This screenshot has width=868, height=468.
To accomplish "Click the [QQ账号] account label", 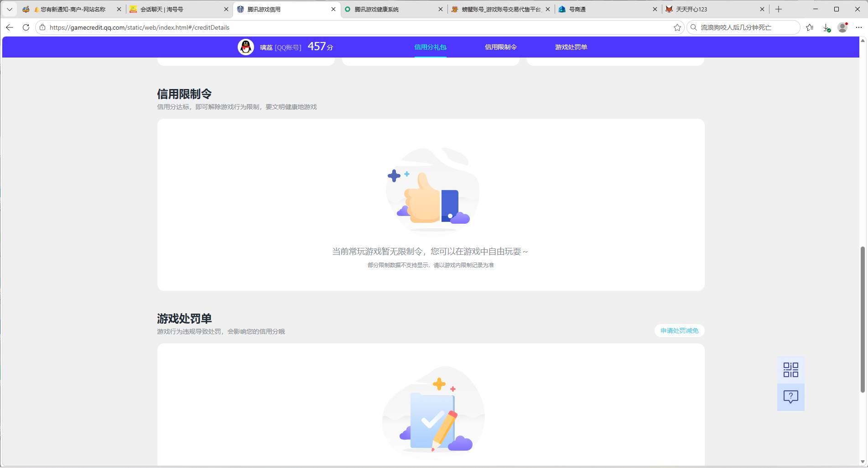I will pyautogui.click(x=288, y=47).
